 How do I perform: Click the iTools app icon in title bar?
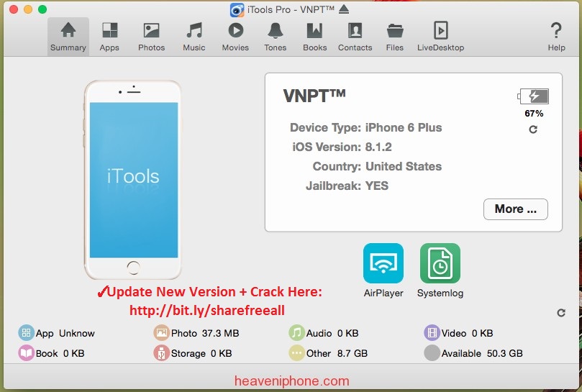tap(237, 9)
